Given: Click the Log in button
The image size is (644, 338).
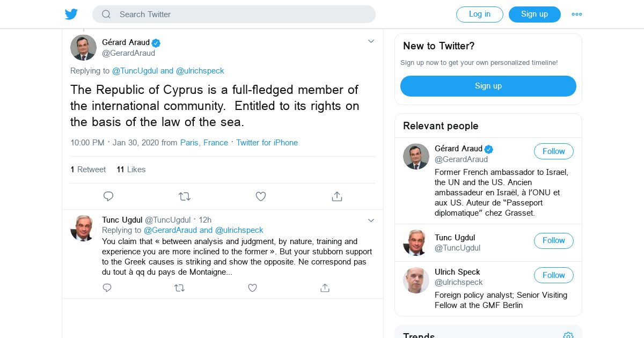Looking at the screenshot, I should click(x=479, y=14).
